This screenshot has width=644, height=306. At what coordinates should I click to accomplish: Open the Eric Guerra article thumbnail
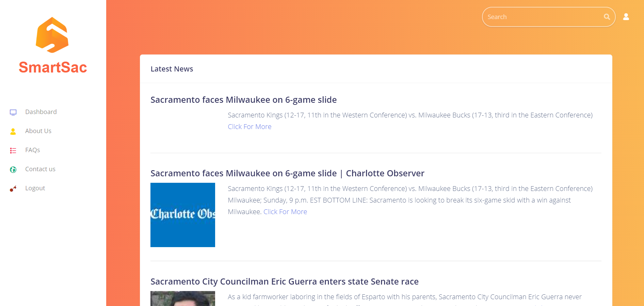(183, 299)
